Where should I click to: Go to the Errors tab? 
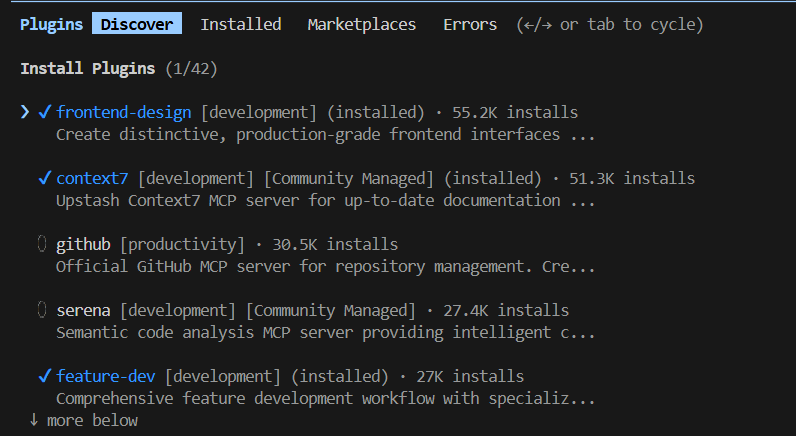pos(470,24)
